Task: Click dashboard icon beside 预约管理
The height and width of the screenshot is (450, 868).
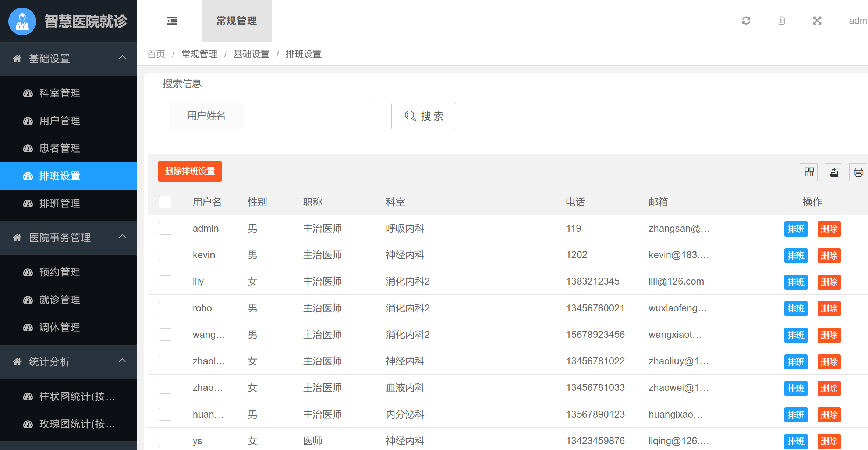Action: [28, 272]
